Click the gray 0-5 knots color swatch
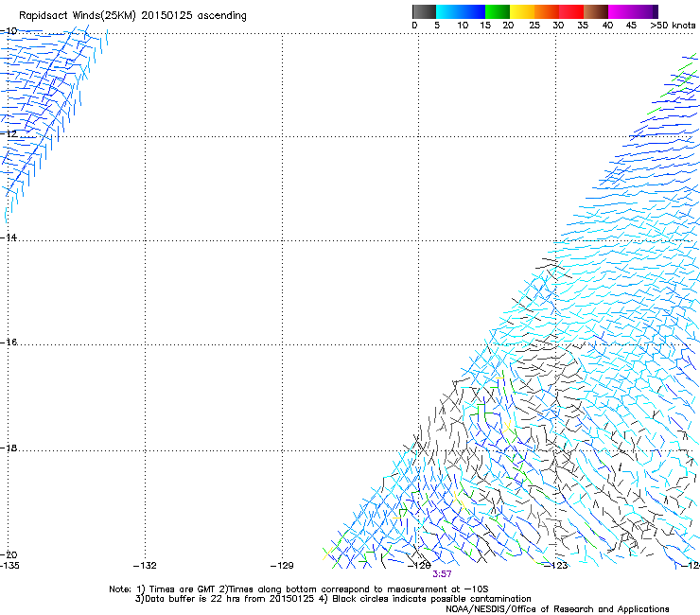700x615 pixels. (424, 11)
